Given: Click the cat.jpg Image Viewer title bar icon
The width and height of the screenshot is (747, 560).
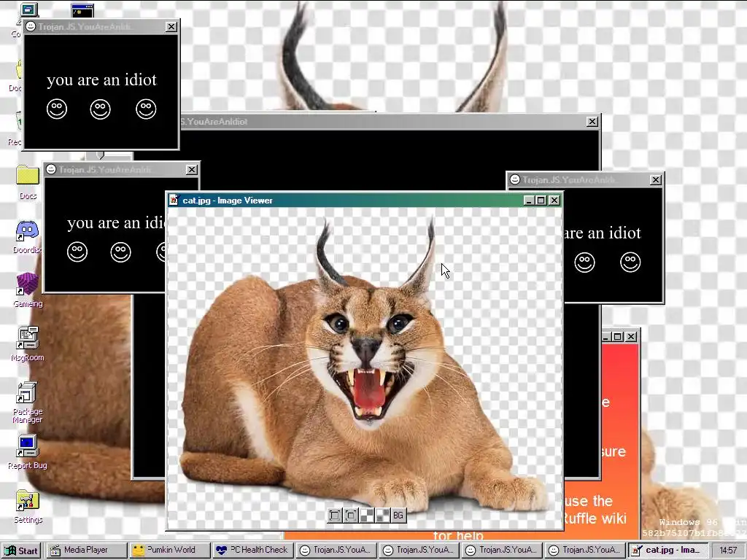Looking at the screenshot, I should (174, 200).
